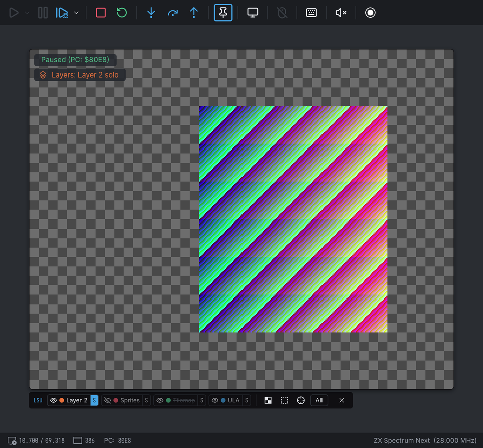483x448 pixels.
Task: Solo the Tilemap layer S button
Action: [x=202, y=400]
